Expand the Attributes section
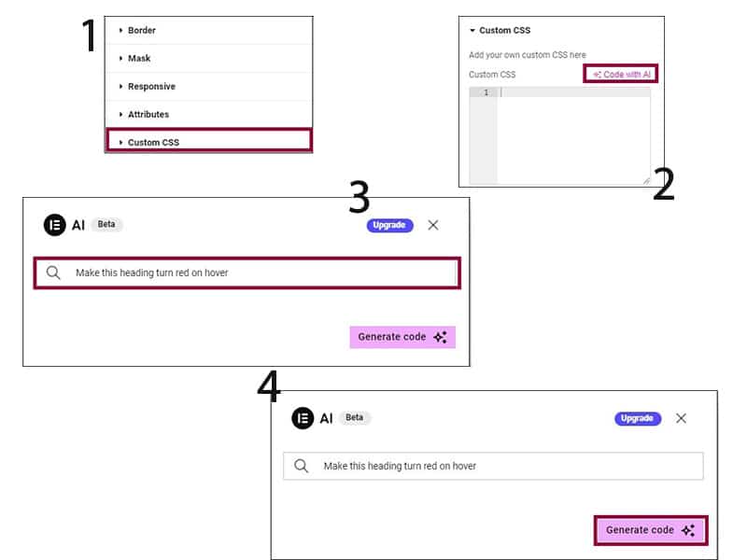This screenshot has width=747, height=560. pyautogui.click(x=208, y=115)
